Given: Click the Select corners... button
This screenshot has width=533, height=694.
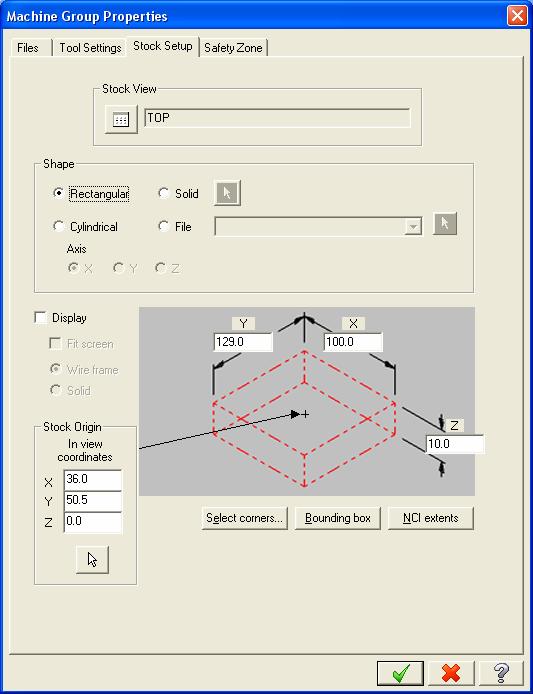Looking at the screenshot, I should 244,518.
